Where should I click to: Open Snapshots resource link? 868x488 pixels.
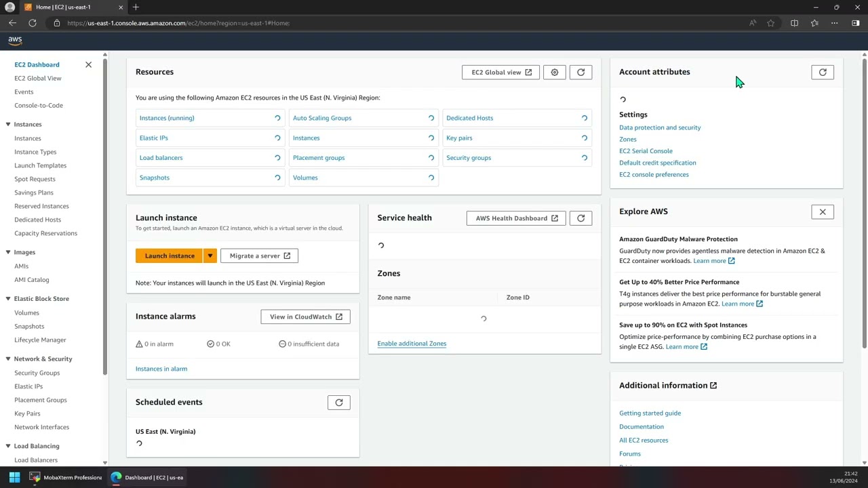(x=155, y=178)
